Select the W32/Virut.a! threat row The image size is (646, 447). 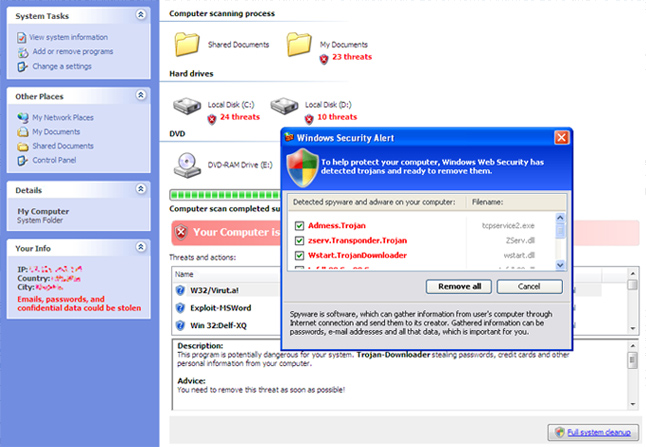[226, 290]
